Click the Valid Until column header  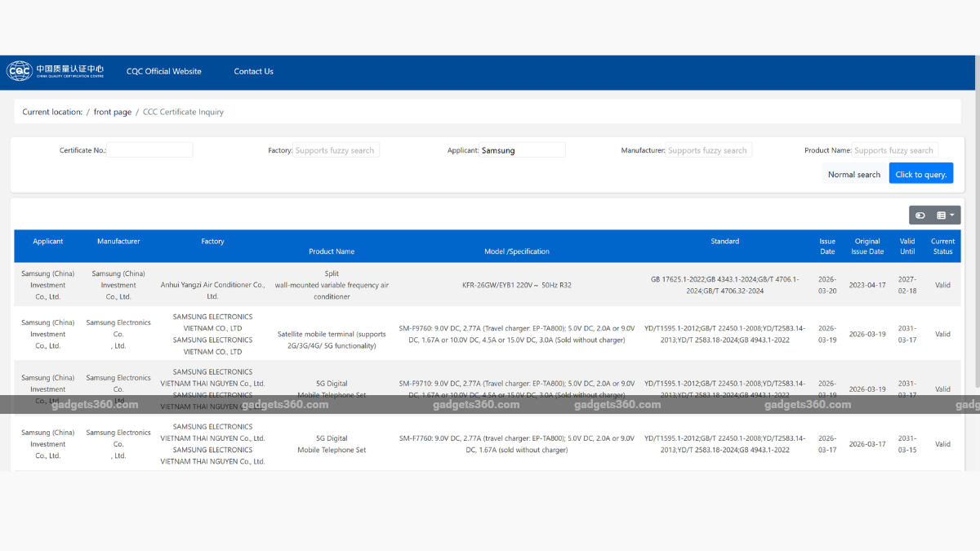tap(907, 247)
